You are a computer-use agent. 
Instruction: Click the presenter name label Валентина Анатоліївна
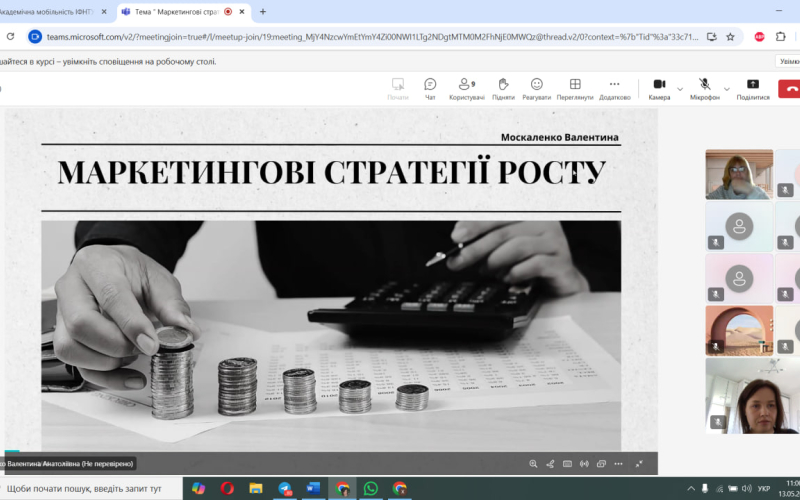pos(68,464)
